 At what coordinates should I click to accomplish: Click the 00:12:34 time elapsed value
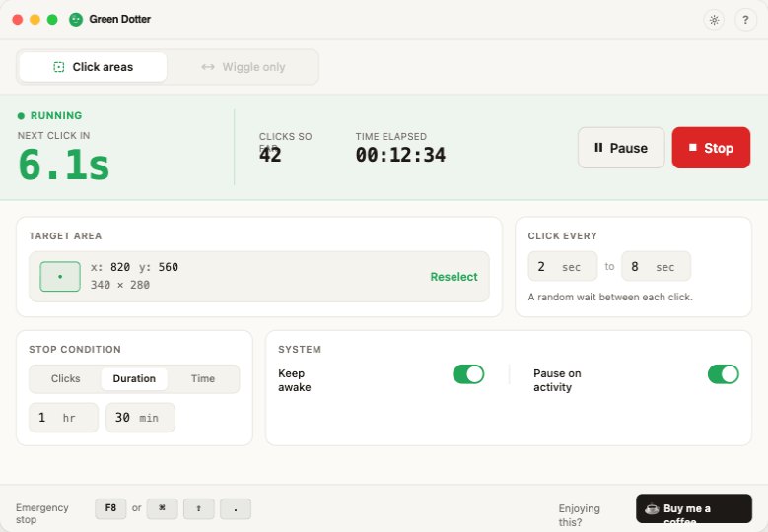(x=400, y=155)
